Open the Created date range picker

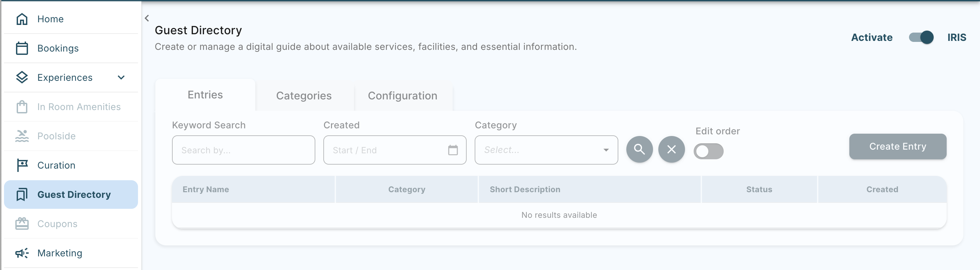395,150
